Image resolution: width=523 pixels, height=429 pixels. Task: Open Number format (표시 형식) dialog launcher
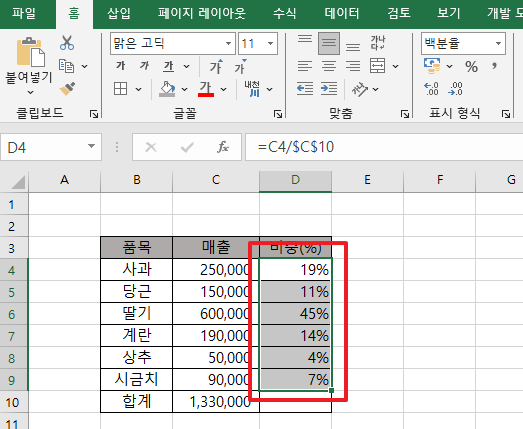(x=506, y=114)
